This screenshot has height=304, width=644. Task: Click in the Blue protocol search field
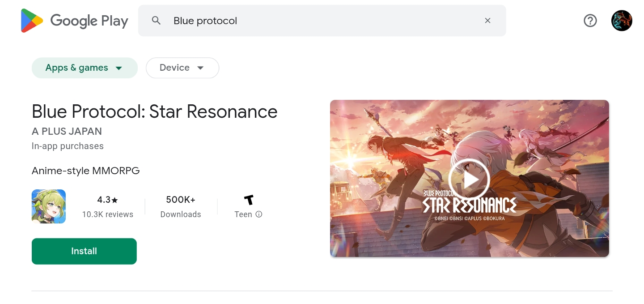point(322,21)
